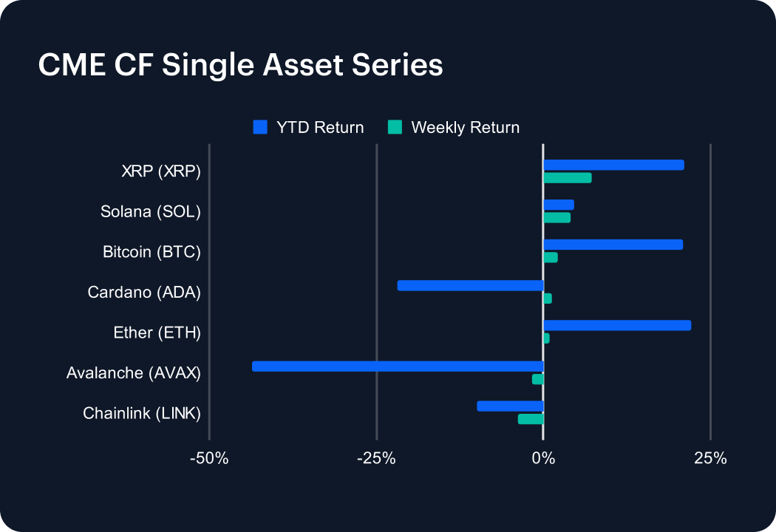Click the Chainlink (LINK) axis label
Image resolution: width=776 pixels, height=532 pixels.
coord(142,413)
